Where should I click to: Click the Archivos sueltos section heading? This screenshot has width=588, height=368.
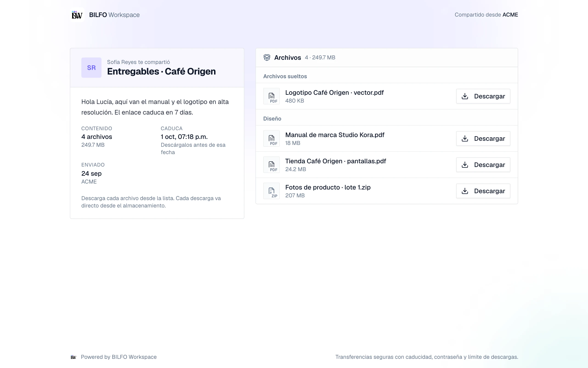285,76
